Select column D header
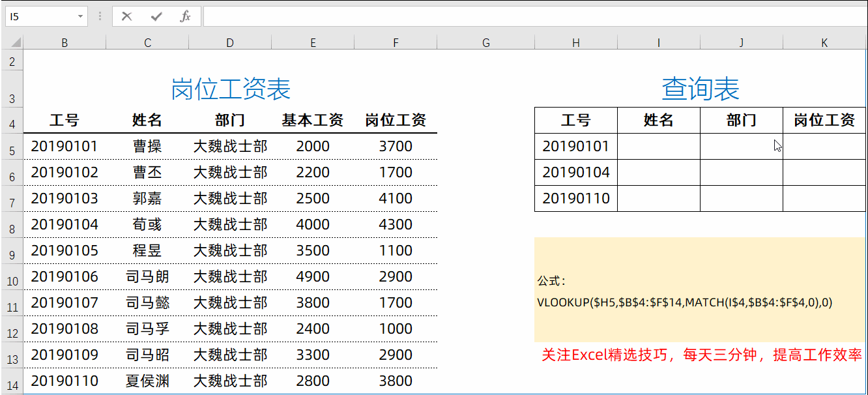Viewport: 868px width, 395px height. [230, 42]
